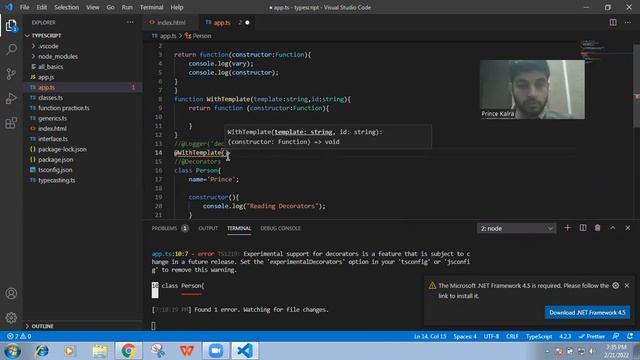Create a new terminal with plus icon

pyautogui.click(x=567, y=228)
